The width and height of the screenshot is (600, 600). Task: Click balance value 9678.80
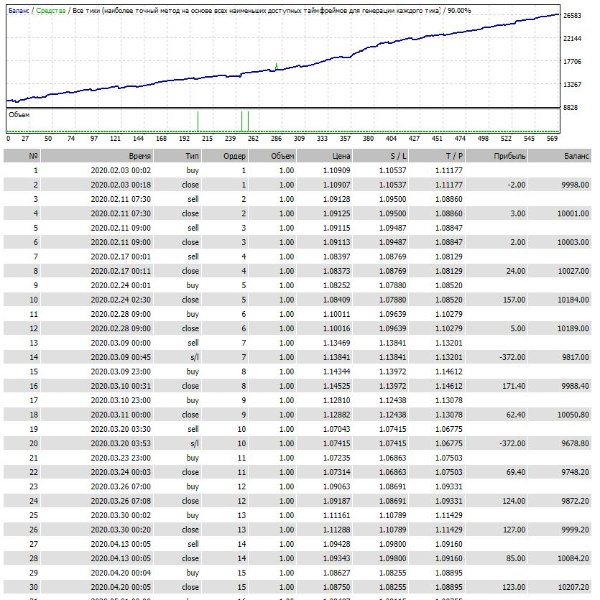pos(575,443)
